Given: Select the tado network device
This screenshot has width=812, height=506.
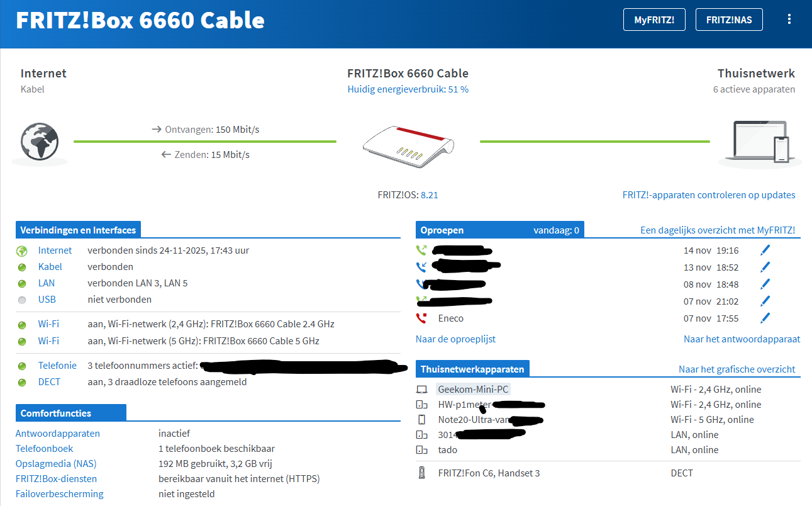Looking at the screenshot, I should 448,450.
